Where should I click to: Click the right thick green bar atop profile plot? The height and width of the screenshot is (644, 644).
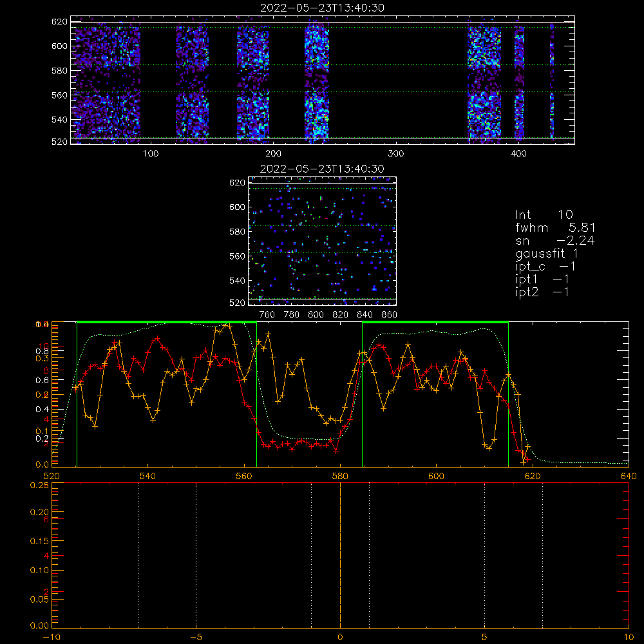point(435,323)
